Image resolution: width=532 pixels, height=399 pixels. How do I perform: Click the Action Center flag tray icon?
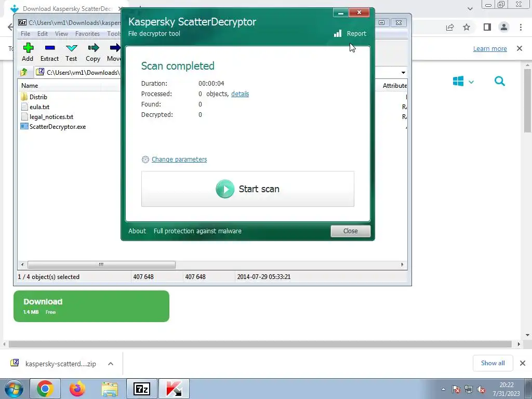456,389
